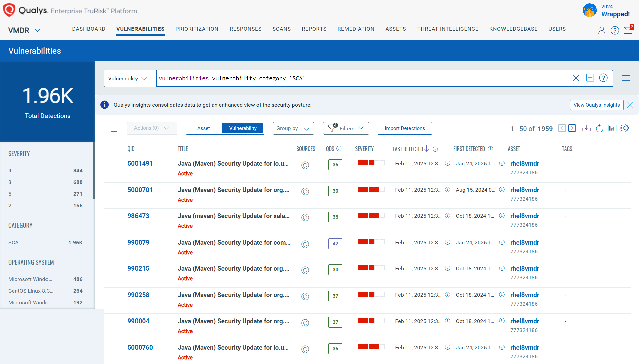The height and width of the screenshot is (364, 639).
Task: Navigate to the KnowledgeBase tab
Action: click(x=513, y=29)
